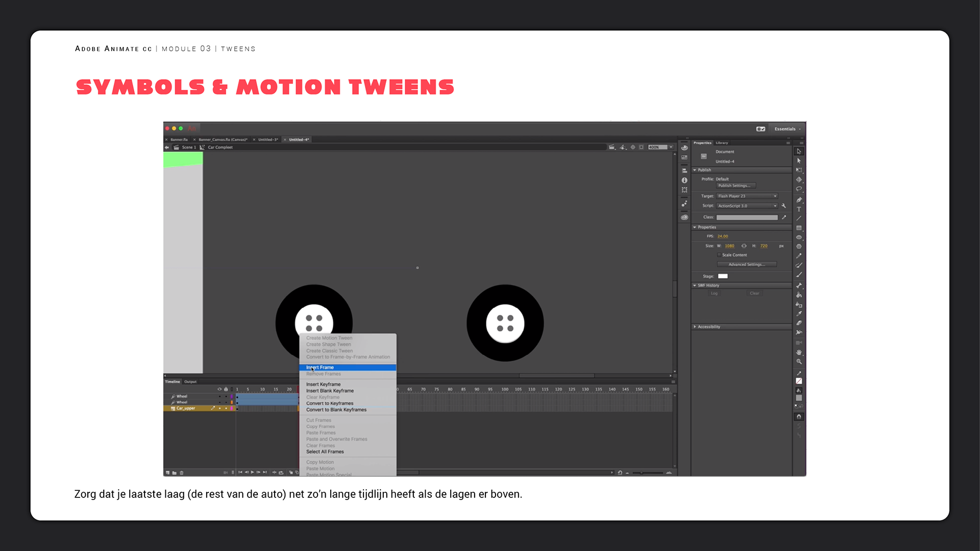
Task: Open the Target Flash Player dropdown
Action: click(x=747, y=196)
